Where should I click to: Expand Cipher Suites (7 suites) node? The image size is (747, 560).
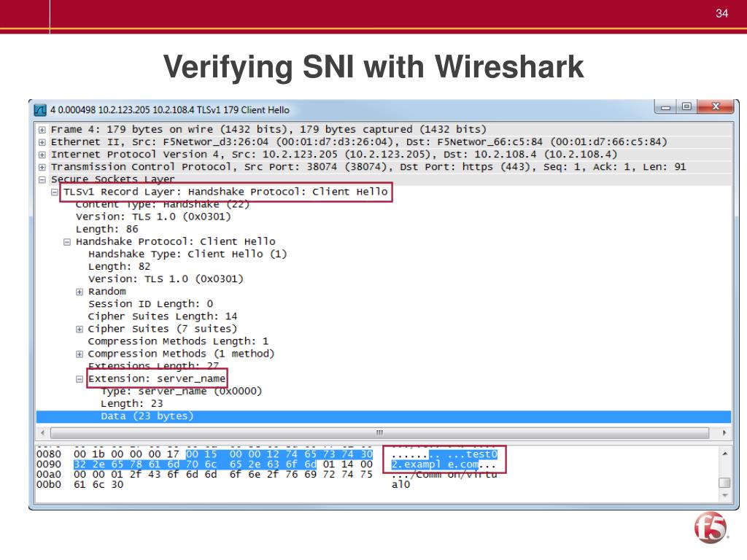click(x=80, y=329)
